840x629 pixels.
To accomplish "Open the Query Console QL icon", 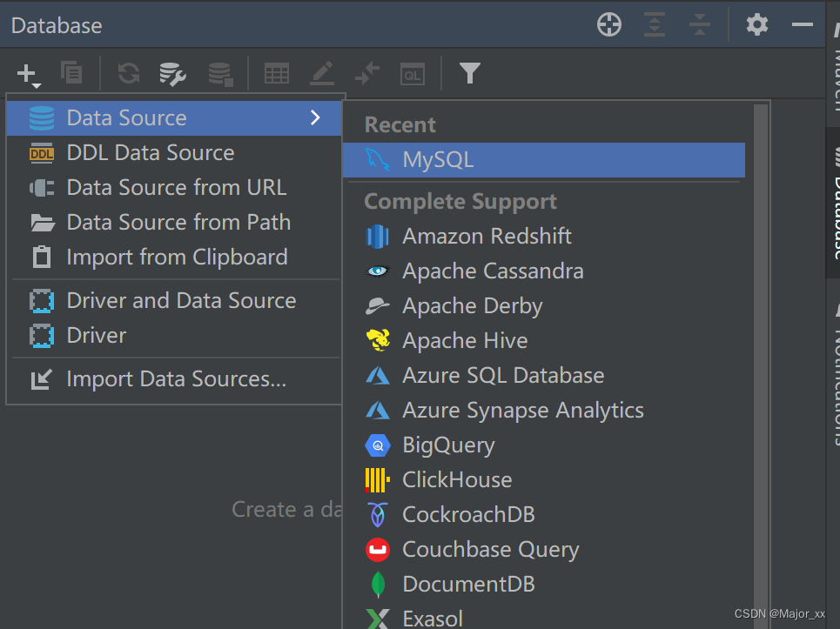I will tap(413, 74).
